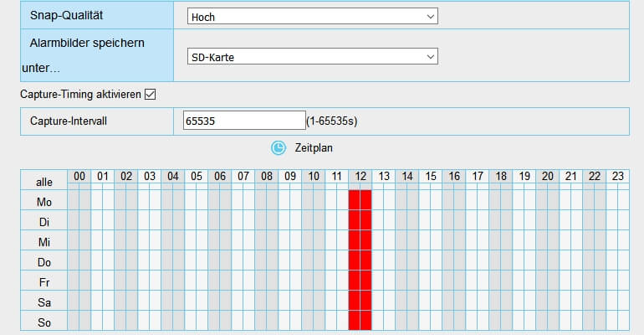Click hour 18 column header
Viewport: 644px width, 335px height.
pyautogui.click(x=501, y=176)
